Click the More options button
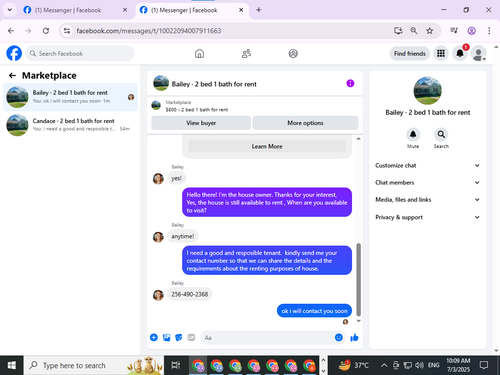Image resolution: width=500 pixels, height=375 pixels. pyautogui.click(x=305, y=123)
